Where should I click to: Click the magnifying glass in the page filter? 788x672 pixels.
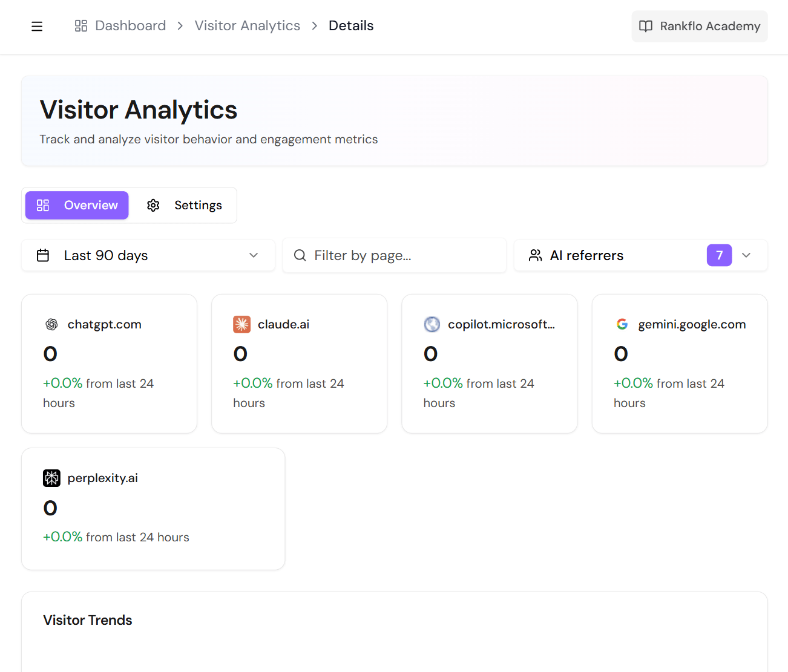click(x=300, y=255)
